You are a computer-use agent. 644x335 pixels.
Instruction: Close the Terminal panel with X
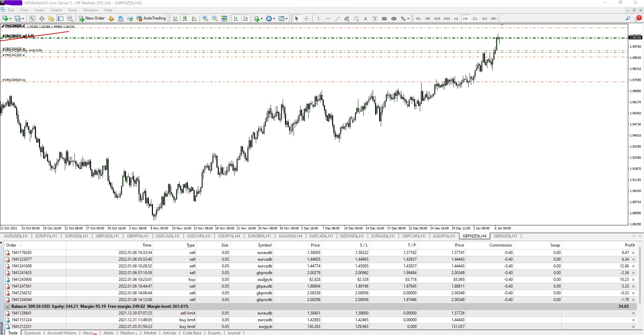(x=2, y=243)
